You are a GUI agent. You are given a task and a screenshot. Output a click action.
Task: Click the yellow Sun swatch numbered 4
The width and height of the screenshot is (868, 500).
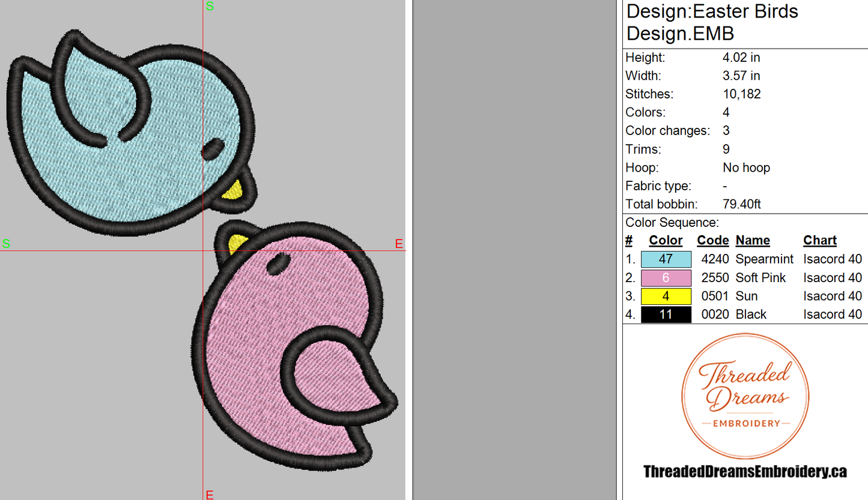click(x=666, y=296)
